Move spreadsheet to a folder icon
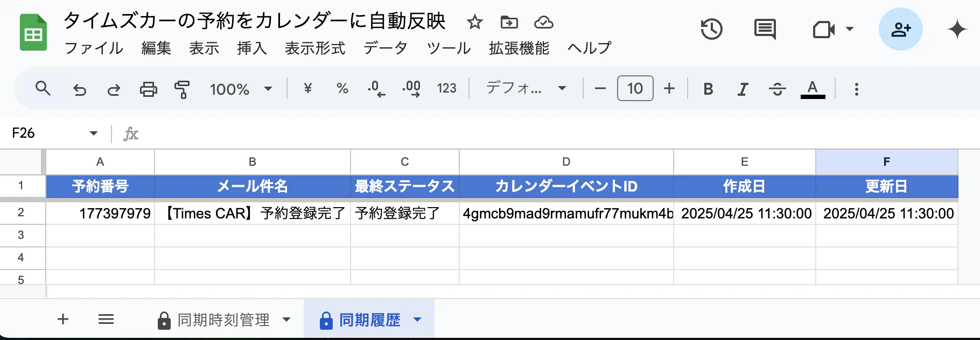Image resolution: width=980 pixels, height=340 pixels. (x=509, y=22)
